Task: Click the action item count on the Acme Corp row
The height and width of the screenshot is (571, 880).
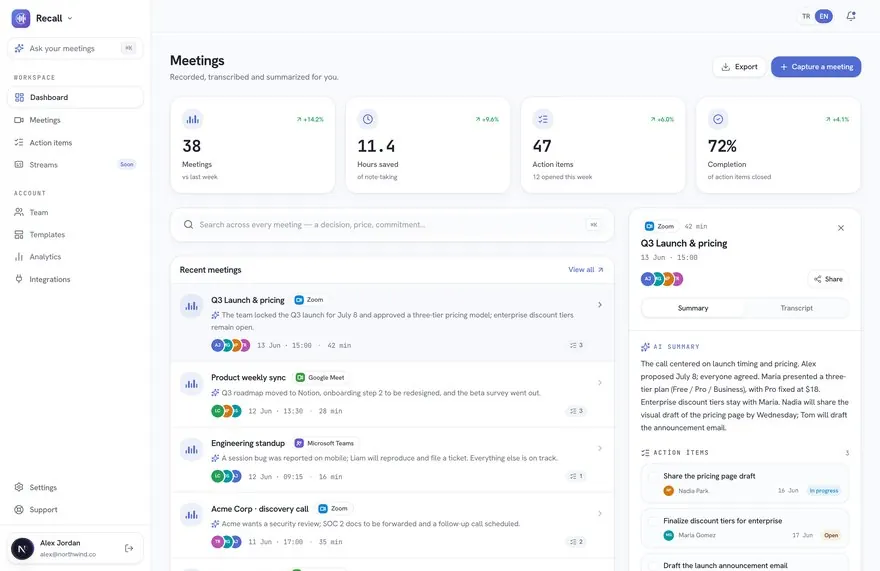Action: click(x=576, y=542)
